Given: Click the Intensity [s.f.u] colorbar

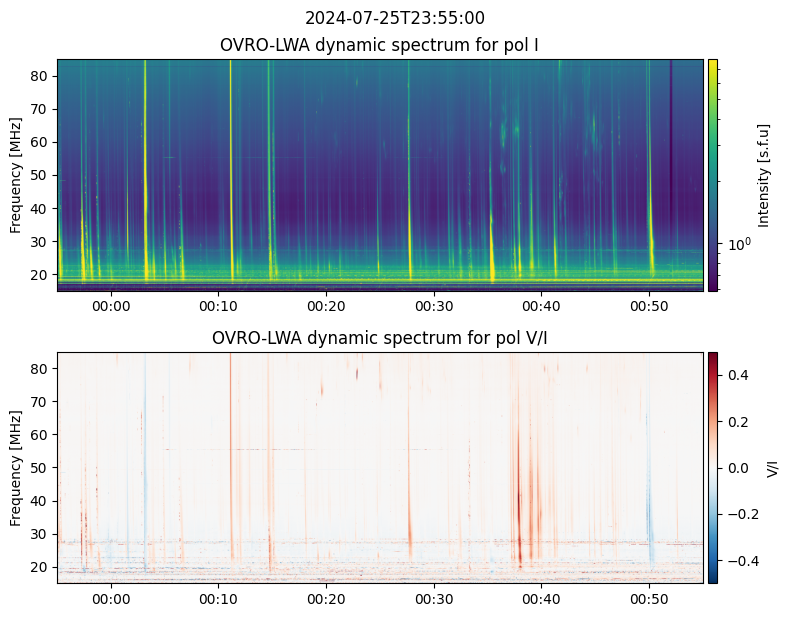Looking at the screenshot, I should pyautogui.click(x=713, y=175).
